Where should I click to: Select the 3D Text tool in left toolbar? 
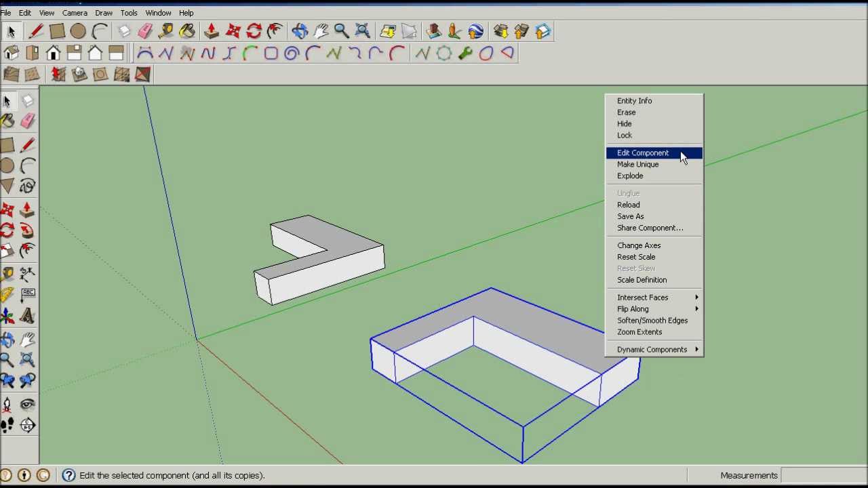click(28, 316)
